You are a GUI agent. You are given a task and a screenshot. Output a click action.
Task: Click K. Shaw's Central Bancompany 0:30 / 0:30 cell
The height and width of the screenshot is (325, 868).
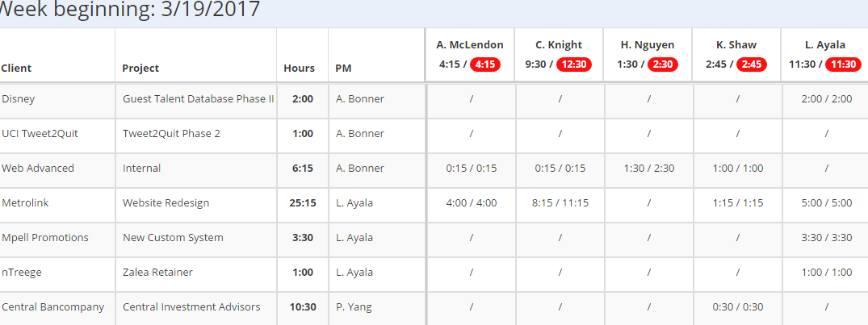tap(737, 307)
